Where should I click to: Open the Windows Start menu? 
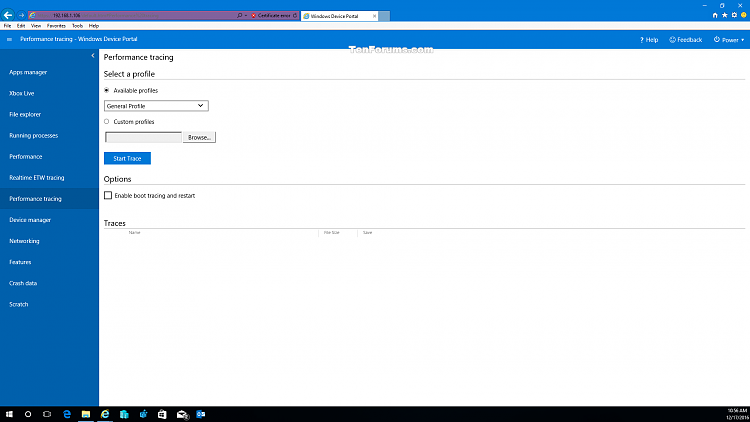coord(9,414)
